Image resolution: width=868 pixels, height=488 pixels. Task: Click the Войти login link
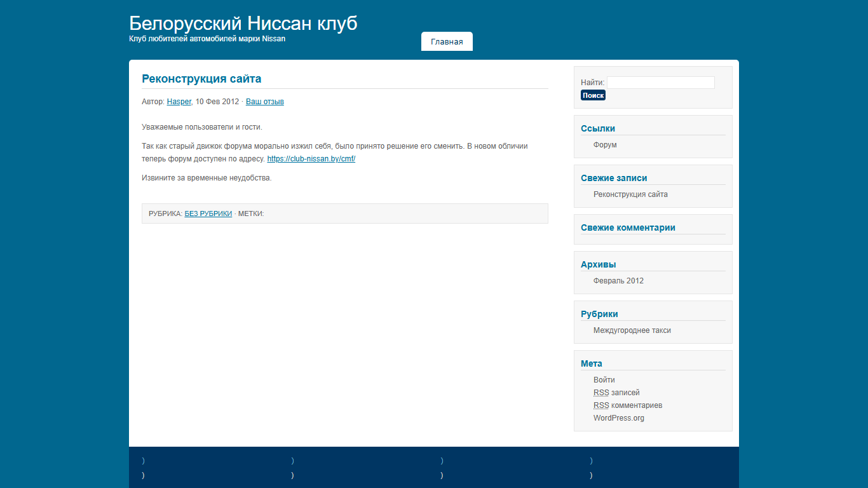tap(604, 380)
